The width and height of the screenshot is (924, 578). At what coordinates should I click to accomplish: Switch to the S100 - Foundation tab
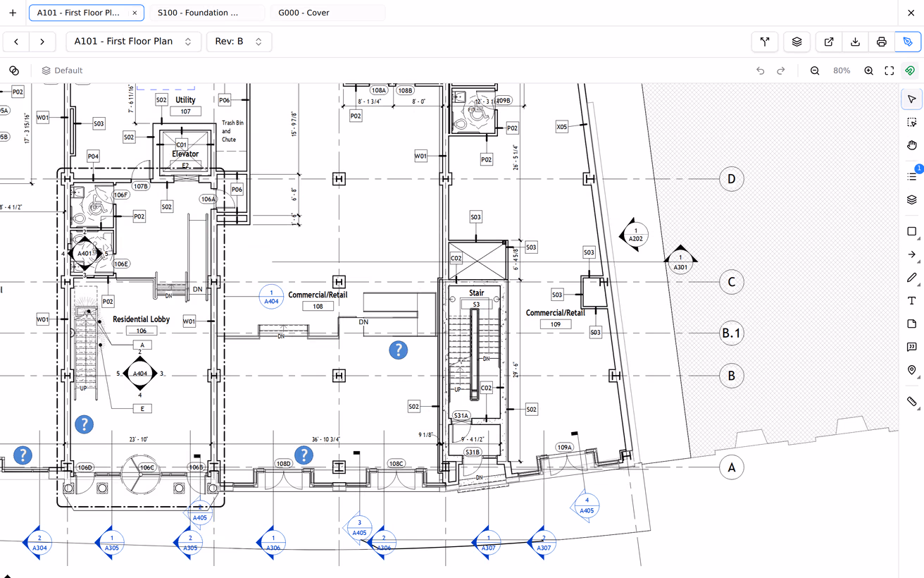click(x=207, y=13)
